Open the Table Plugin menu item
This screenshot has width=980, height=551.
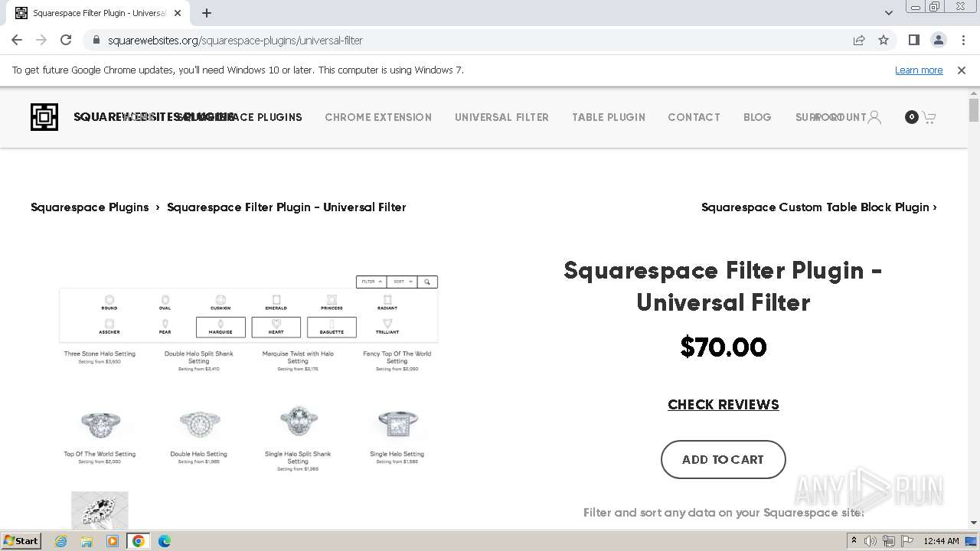pos(609,117)
